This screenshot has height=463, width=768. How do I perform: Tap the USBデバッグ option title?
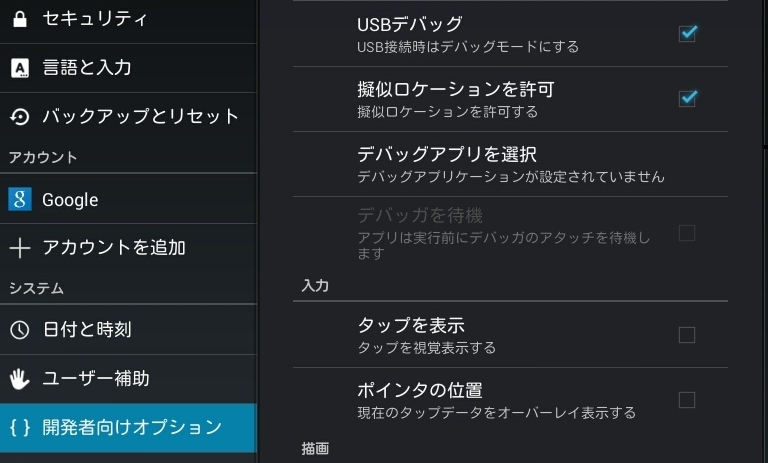[410, 24]
